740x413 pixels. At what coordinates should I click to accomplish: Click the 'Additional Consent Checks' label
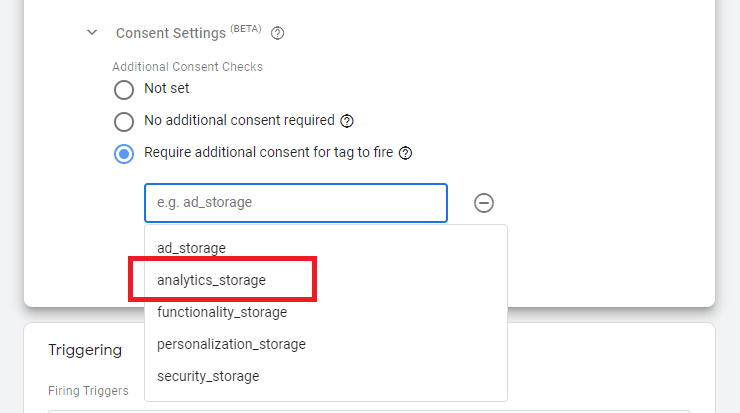187,67
